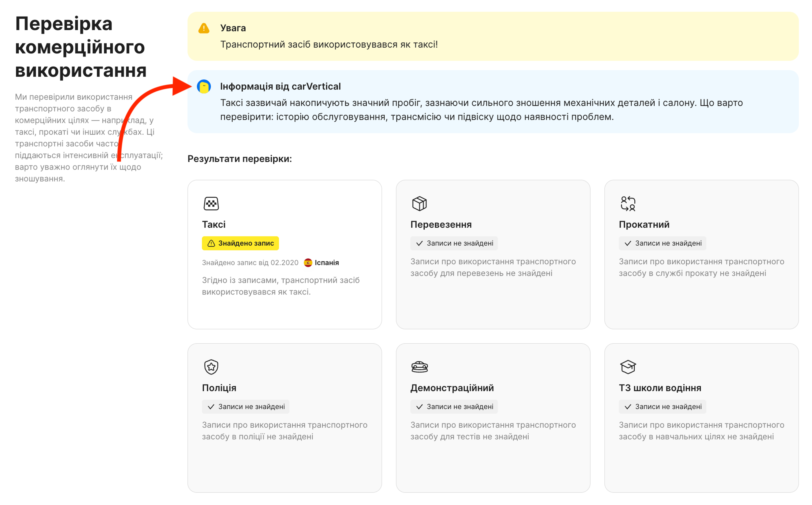Click the graduation cap driving school icon

[628, 367]
